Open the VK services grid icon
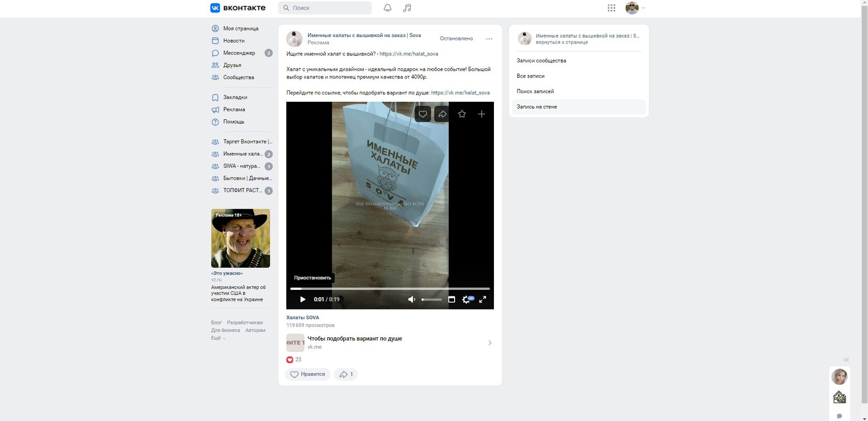 611,8
